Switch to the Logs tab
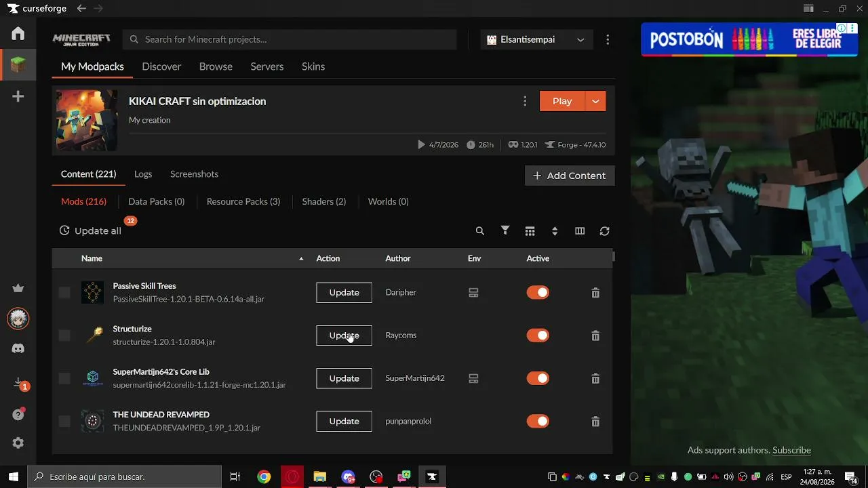868x488 pixels. click(x=143, y=174)
